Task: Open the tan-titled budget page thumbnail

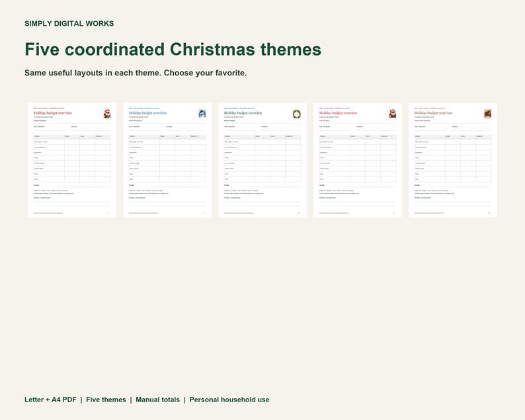Action: click(x=453, y=160)
